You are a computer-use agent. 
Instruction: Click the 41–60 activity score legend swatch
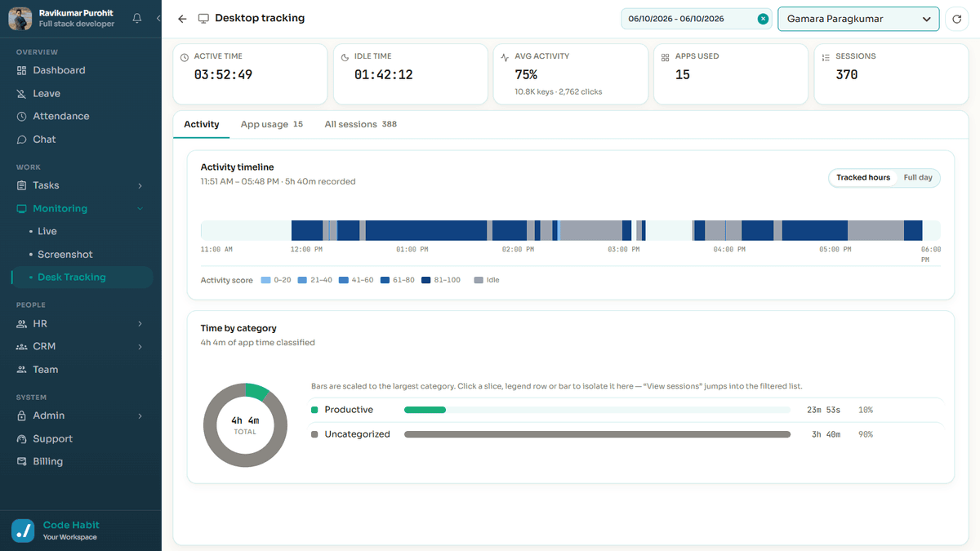click(342, 281)
